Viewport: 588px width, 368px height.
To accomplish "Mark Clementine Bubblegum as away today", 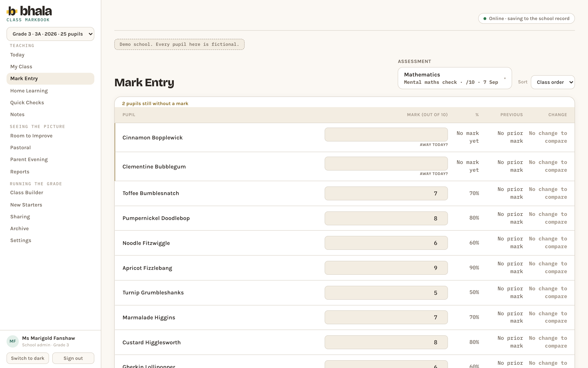I will pyautogui.click(x=434, y=174).
